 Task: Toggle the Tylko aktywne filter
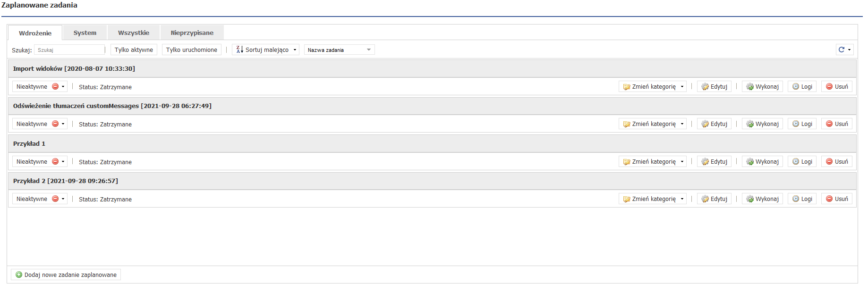[x=134, y=50]
